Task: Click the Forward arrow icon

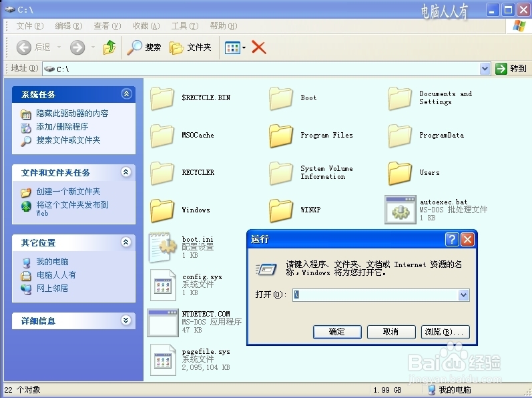Action: tap(77, 47)
